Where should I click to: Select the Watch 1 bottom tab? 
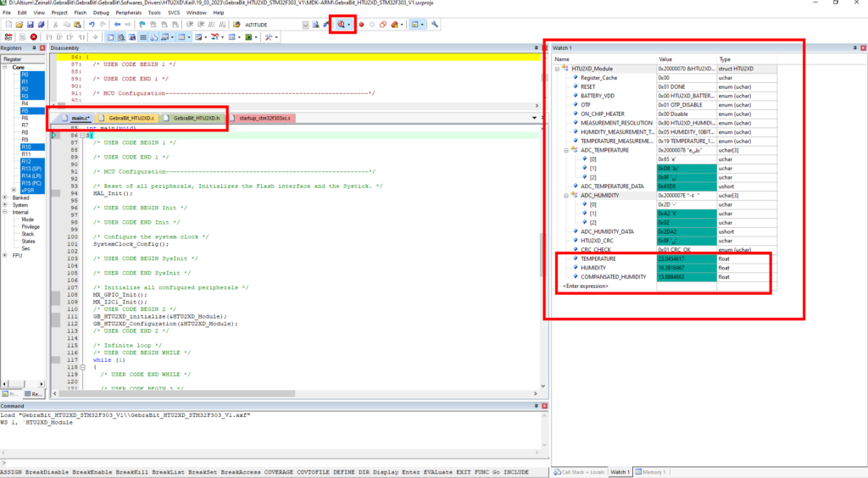pos(620,472)
